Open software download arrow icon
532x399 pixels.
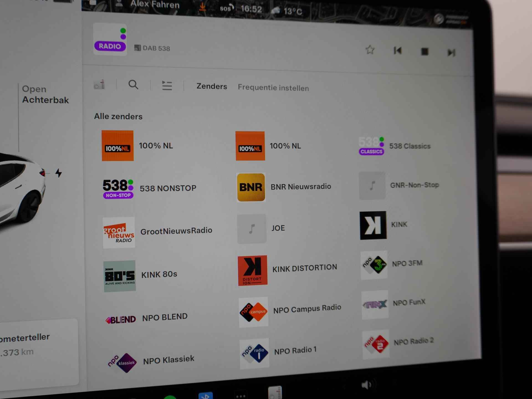203,7
